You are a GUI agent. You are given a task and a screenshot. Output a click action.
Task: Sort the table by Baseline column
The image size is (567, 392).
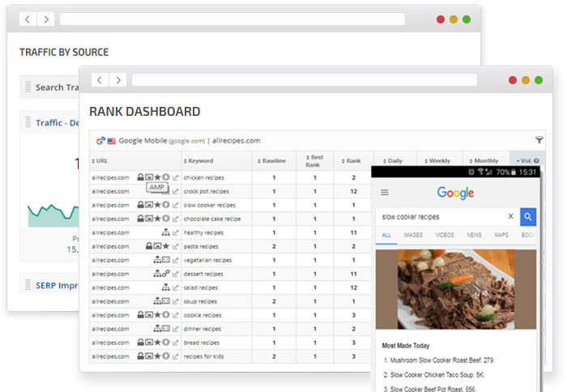(273, 160)
